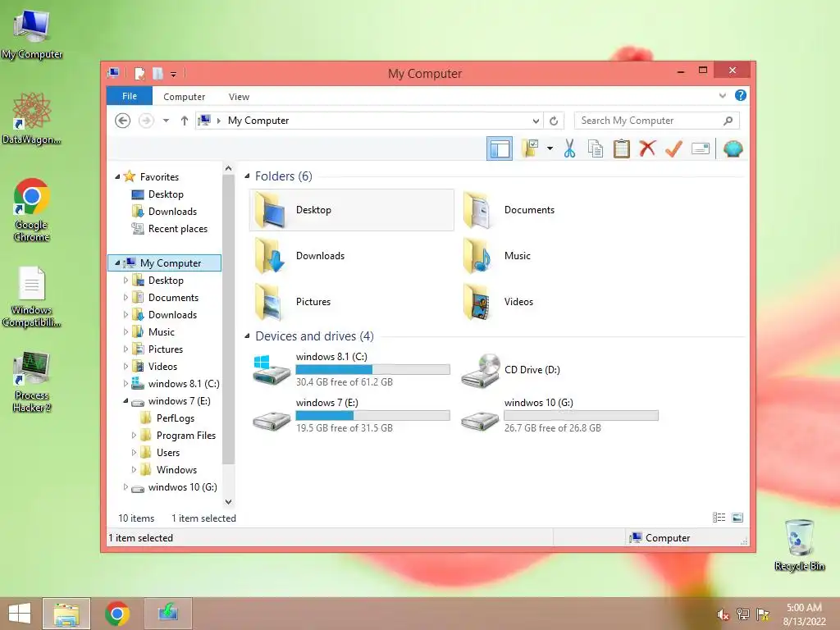Viewport: 840px width, 630px height.
Task: Click the Copy toolbar icon
Action: click(596, 148)
